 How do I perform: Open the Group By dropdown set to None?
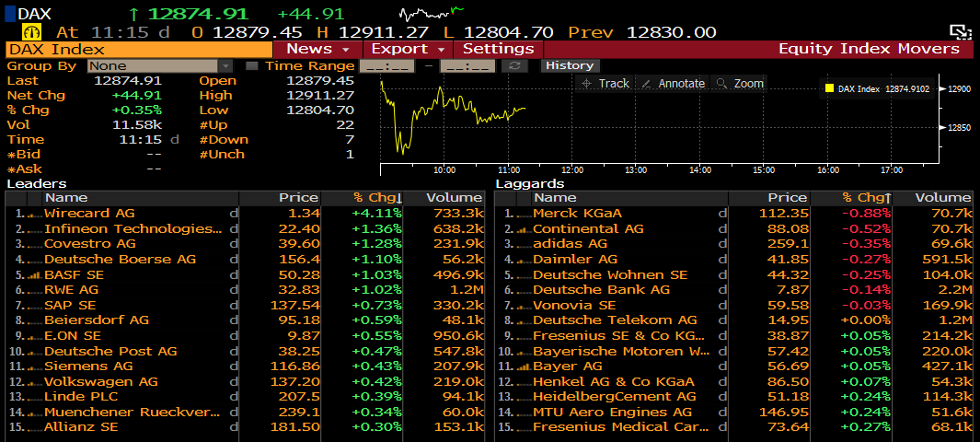pyautogui.click(x=160, y=65)
